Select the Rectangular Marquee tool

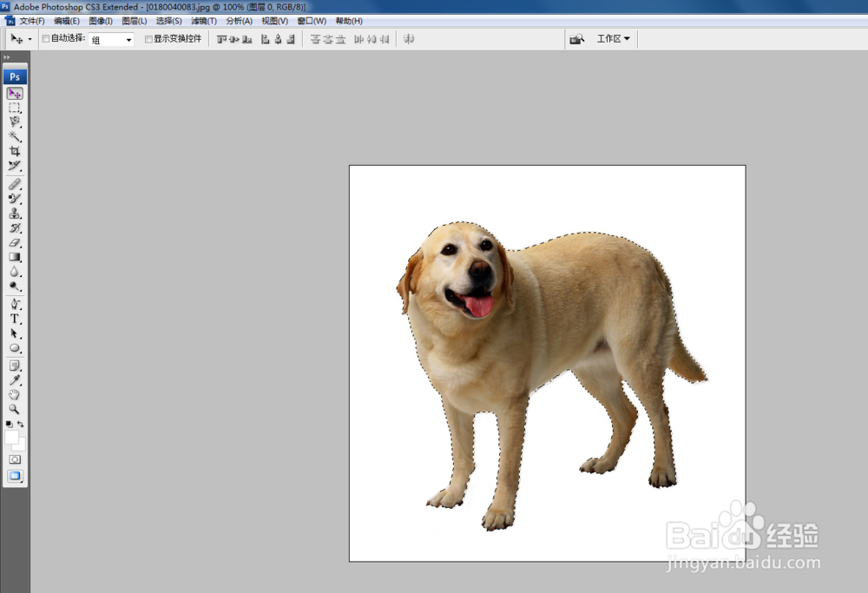pyautogui.click(x=15, y=108)
